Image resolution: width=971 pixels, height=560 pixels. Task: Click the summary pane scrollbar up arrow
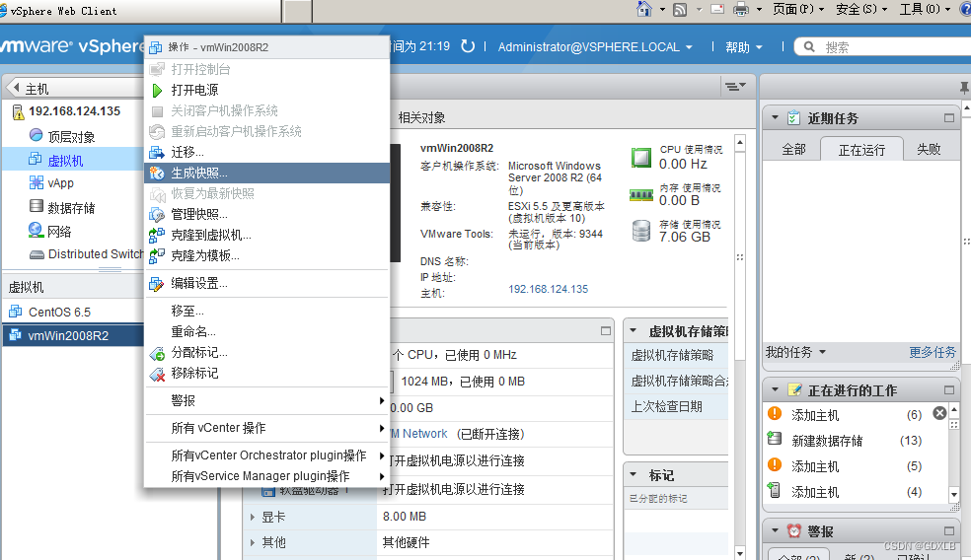pyautogui.click(x=740, y=143)
